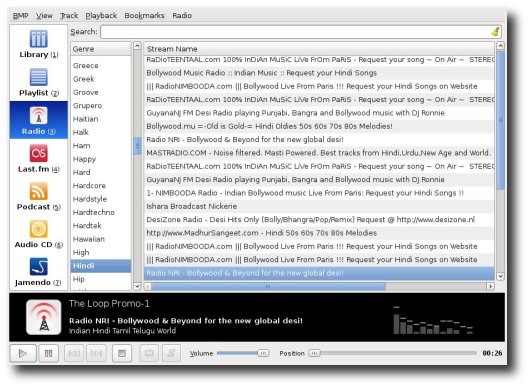Click the Stream Name column header
530x388 pixels.
[x=319, y=49]
